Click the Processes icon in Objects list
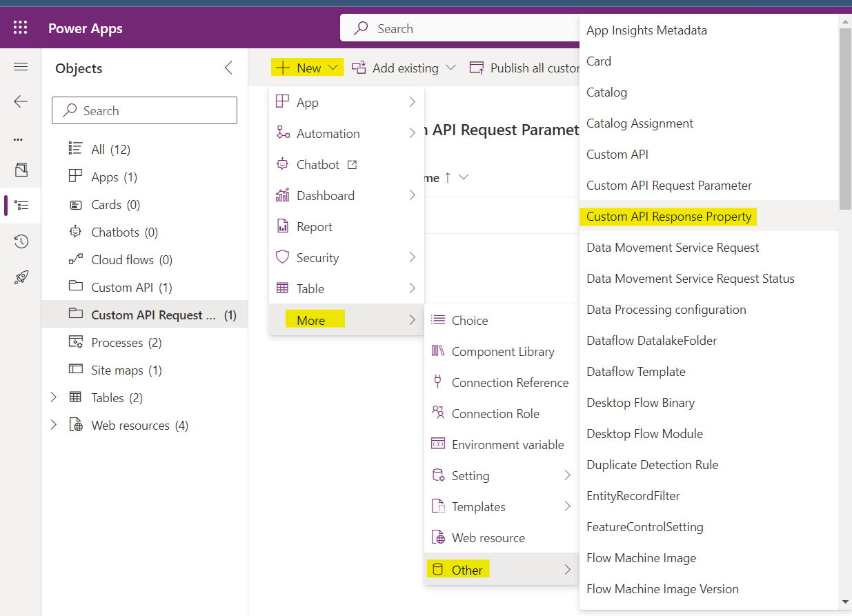 [x=76, y=342]
